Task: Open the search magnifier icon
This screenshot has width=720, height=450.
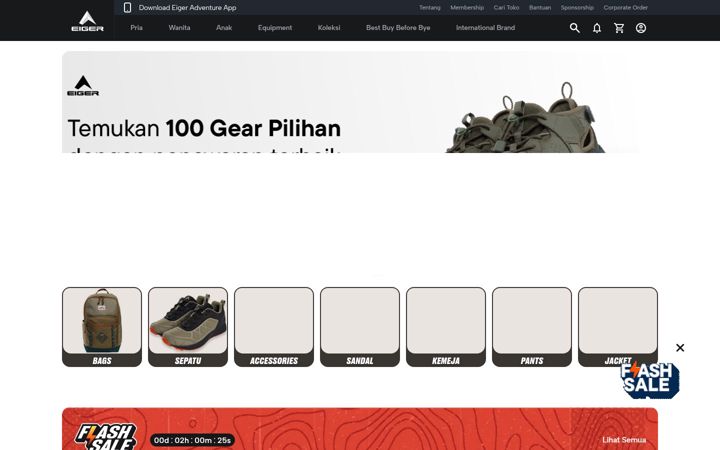Action: click(x=574, y=28)
